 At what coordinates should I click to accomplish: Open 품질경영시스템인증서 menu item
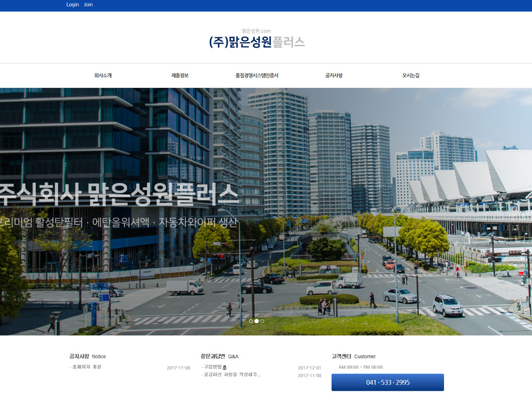tap(257, 75)
